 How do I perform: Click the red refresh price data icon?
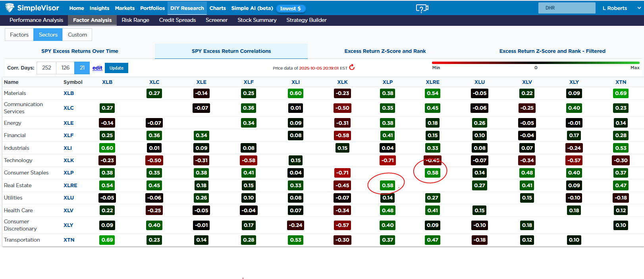click(352, 68)
